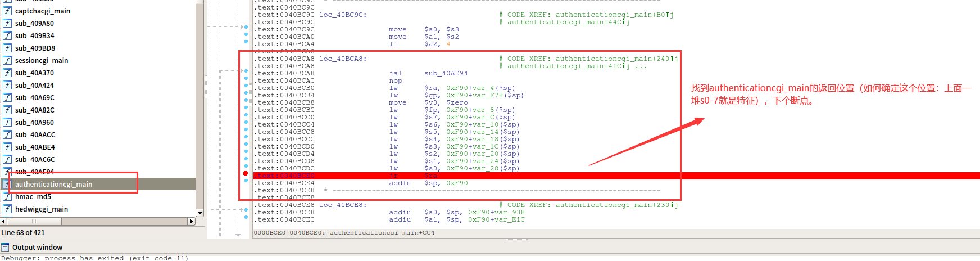Click the highlighted jr $ra line
The image size is (980, 261).
[616, 175]
